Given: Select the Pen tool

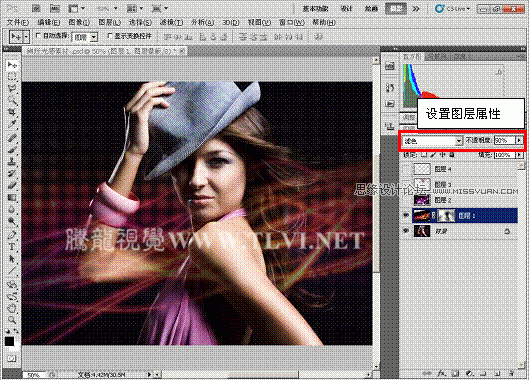Looking at the screenshot, I should coord(12,235).
